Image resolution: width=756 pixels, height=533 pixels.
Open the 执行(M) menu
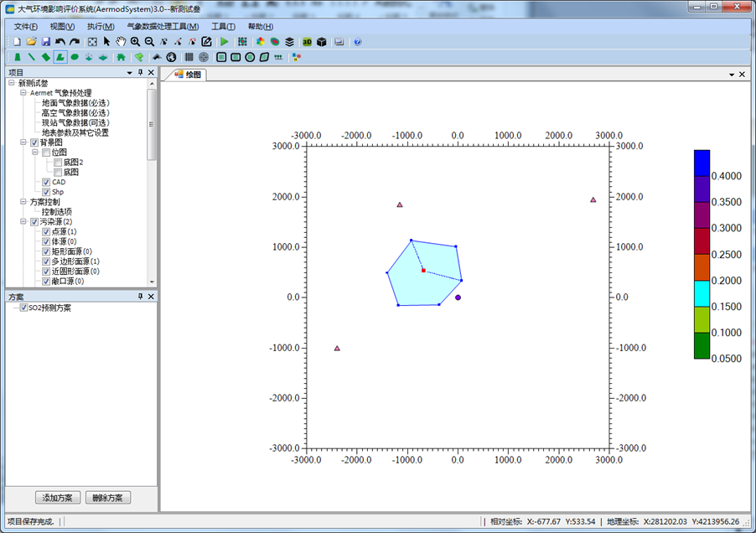click(x=100, y=26)
